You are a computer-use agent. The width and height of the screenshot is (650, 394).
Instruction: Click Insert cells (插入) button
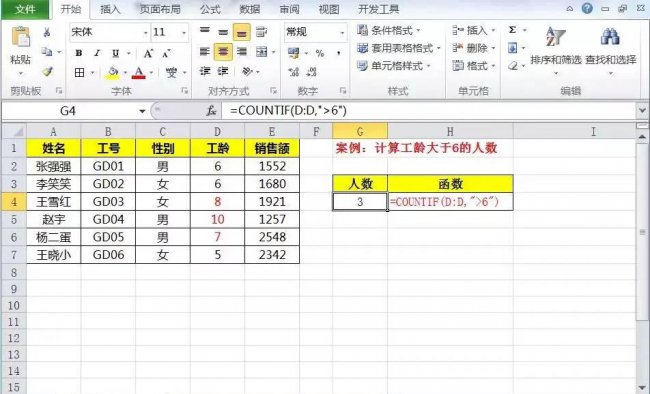click(x=474, y=30)
